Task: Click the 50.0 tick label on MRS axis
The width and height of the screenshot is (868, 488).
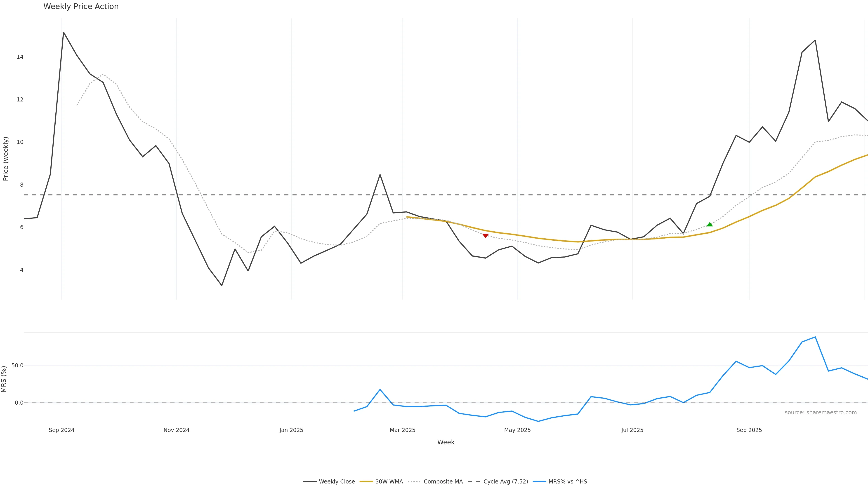Action: tap(17, 365)
